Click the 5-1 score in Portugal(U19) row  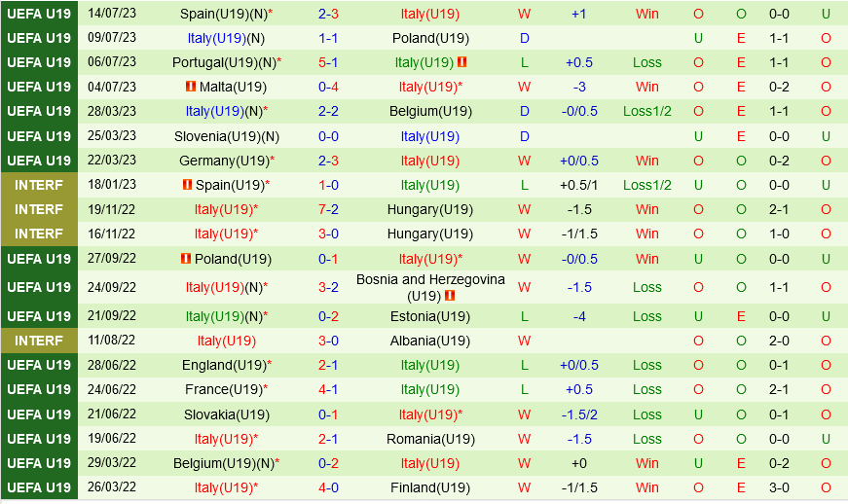pyautogui.click(x=328, y=62)
